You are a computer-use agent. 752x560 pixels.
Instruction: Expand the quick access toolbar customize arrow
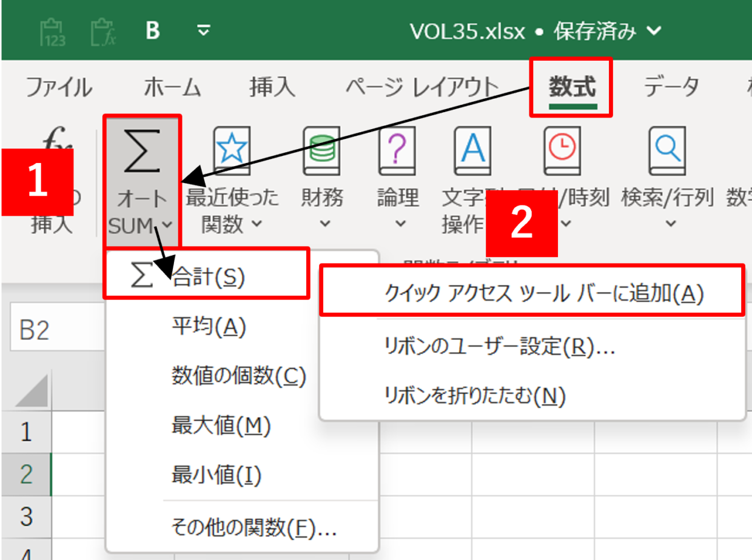point(204,30)
